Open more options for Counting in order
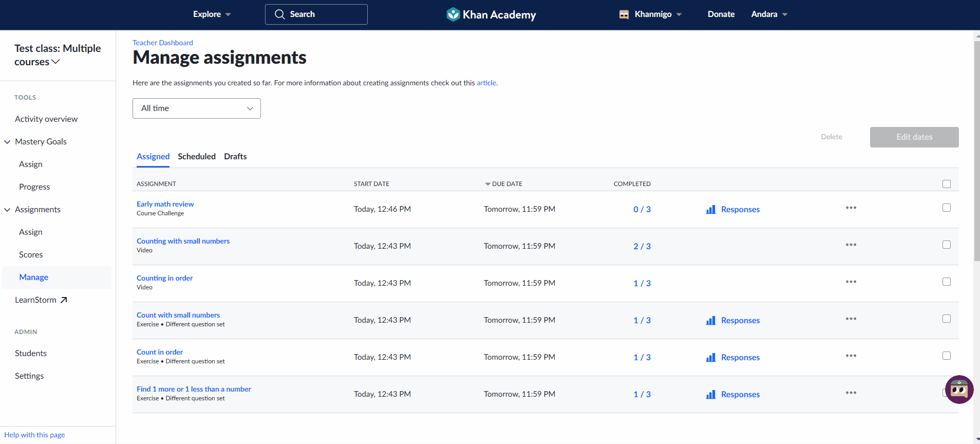This screenshot has height=444, width=980. coord(851,282)
